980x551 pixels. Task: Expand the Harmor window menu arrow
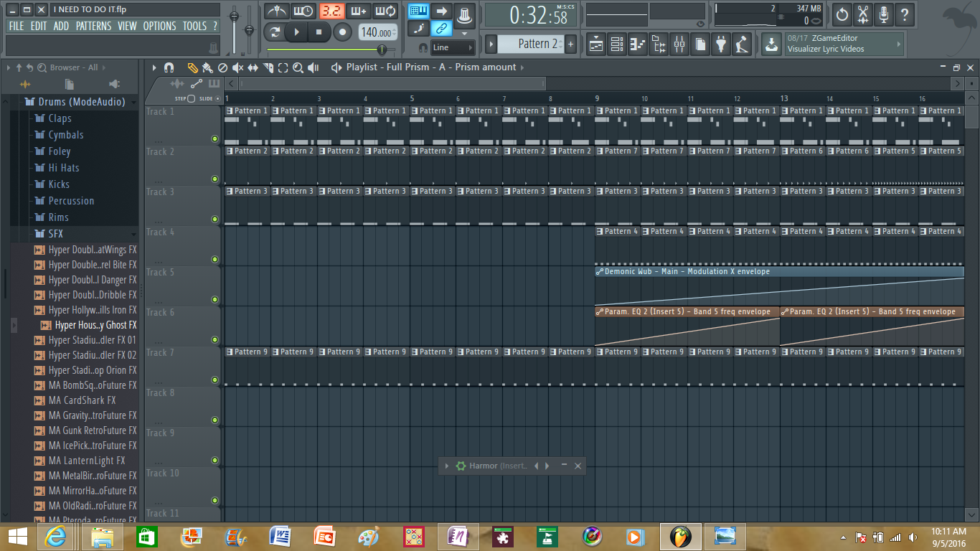coord(447,466)
